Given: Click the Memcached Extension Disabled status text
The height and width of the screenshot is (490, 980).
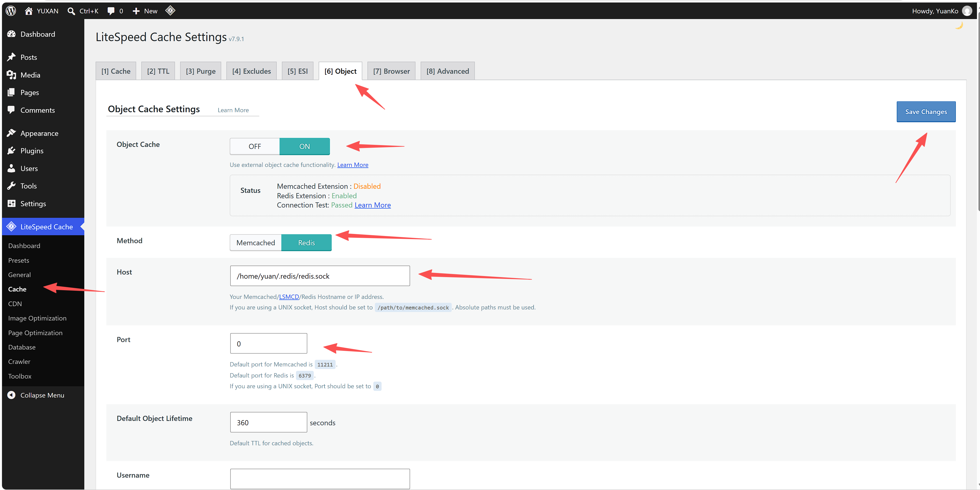Looking at the screenshot, I should click(367, 186).
